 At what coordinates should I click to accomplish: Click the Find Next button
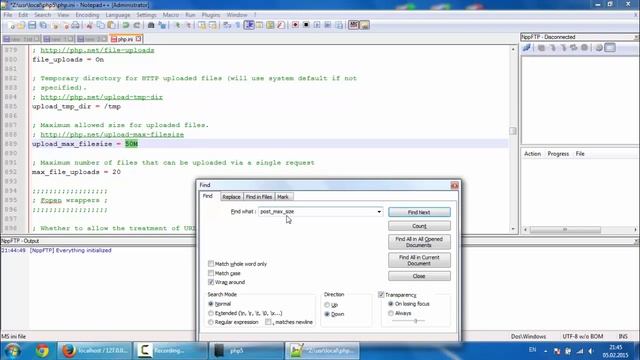(419, 212)
